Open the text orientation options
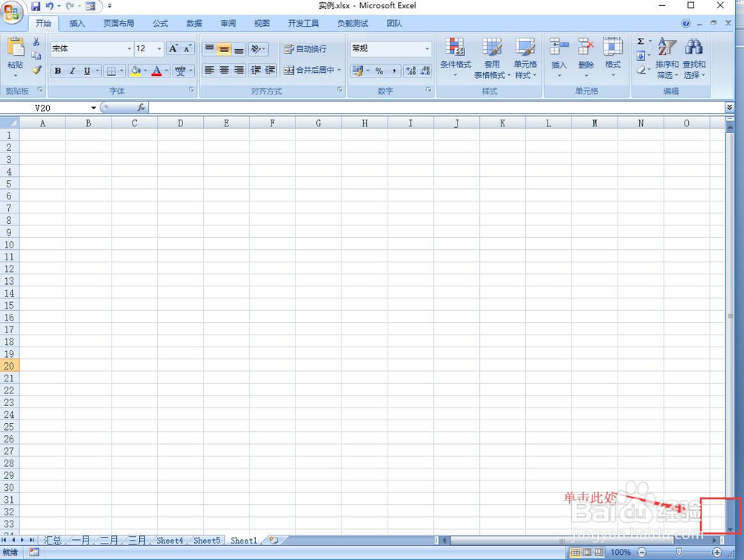The height and width of the screenshot is (560, 744). tap(257, 49)
